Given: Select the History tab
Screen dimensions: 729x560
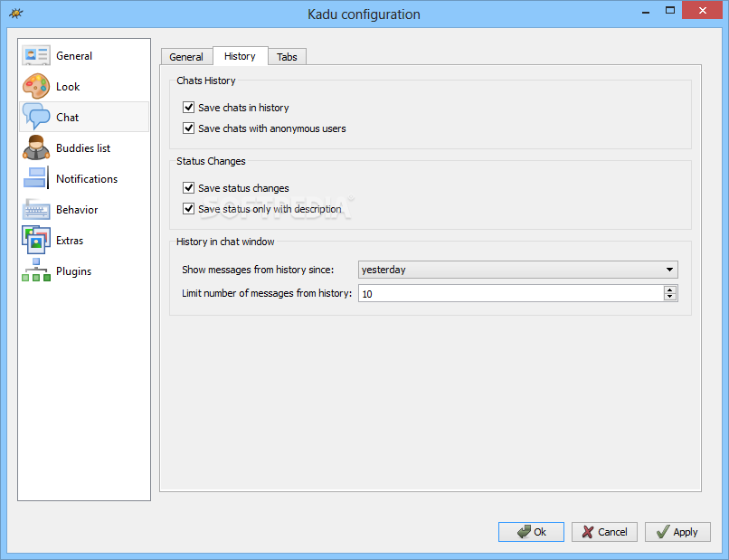Looking at the screenshot, I should 240,56.
